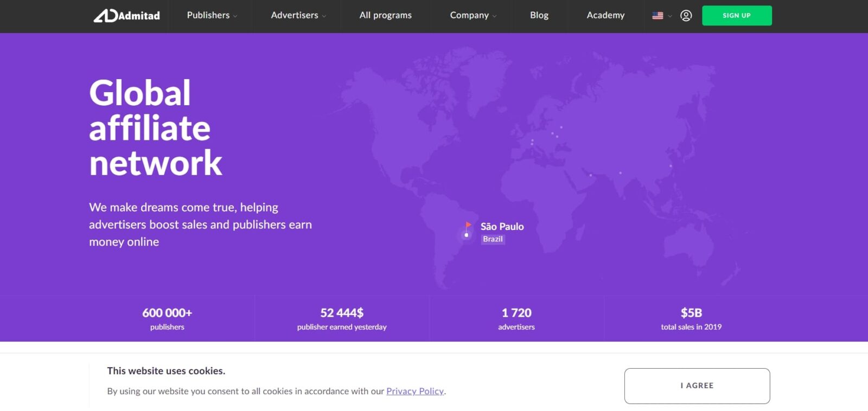Open the Company menu
This screenshot has width=868, height=411.
click(x=469, y=15)
